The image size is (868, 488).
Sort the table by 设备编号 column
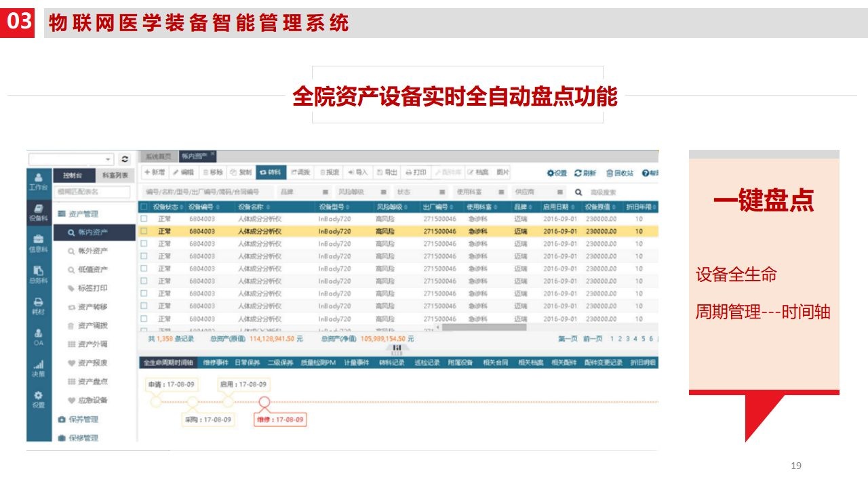click(x=204, y=207)
